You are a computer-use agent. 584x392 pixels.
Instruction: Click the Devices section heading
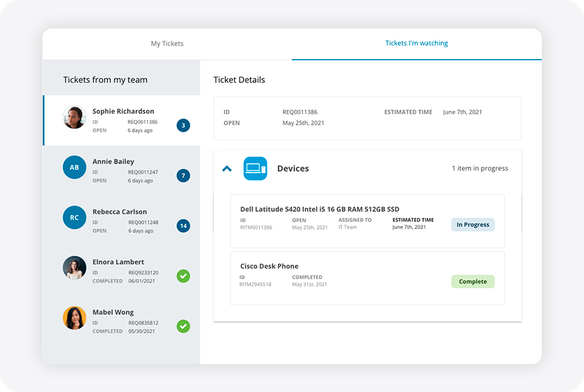click(x=293, y=169)
